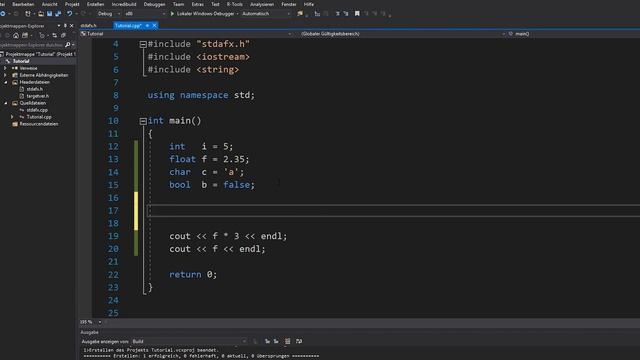640x360 pixels.
Task: Expand the Tutorial.cpp tree node
Action: pyautogui.click(x=12, y=117)
